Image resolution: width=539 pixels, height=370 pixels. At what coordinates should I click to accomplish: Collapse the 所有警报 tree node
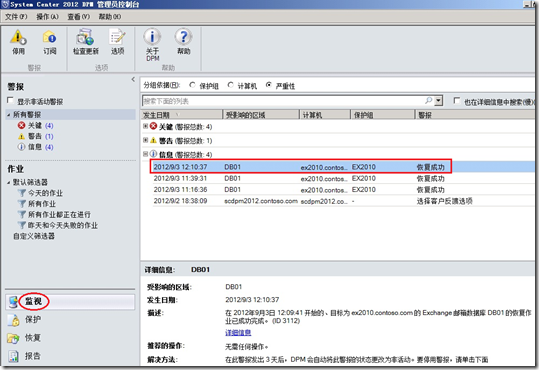[x=9, y=115]
